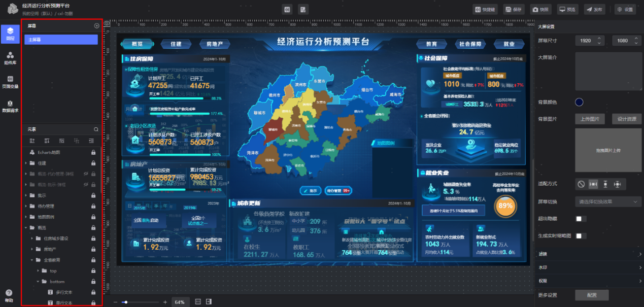
Task: Open the 页面变量 page variables panel
Action: point(10,82)
